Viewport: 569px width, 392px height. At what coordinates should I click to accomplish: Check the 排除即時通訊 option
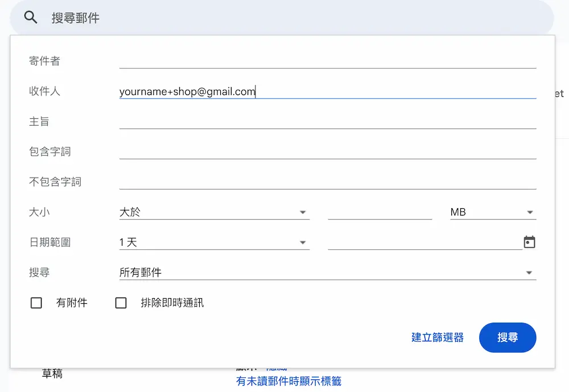tap(121, 303)
